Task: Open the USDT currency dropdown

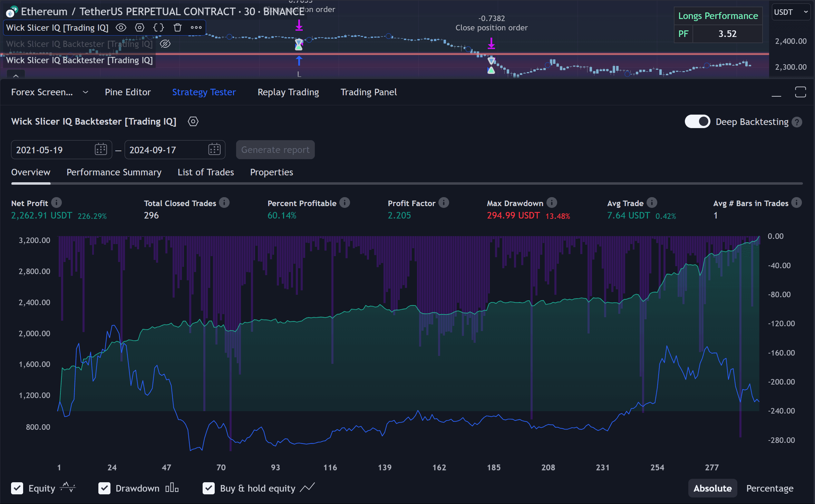Action: pos(791,12)
